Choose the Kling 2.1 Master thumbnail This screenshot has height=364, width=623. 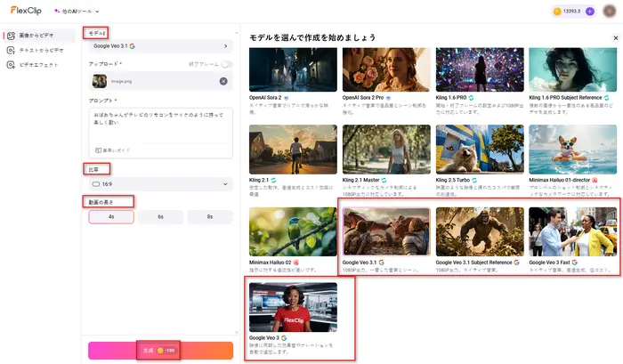pyautogui.click(x=386, y=150)
